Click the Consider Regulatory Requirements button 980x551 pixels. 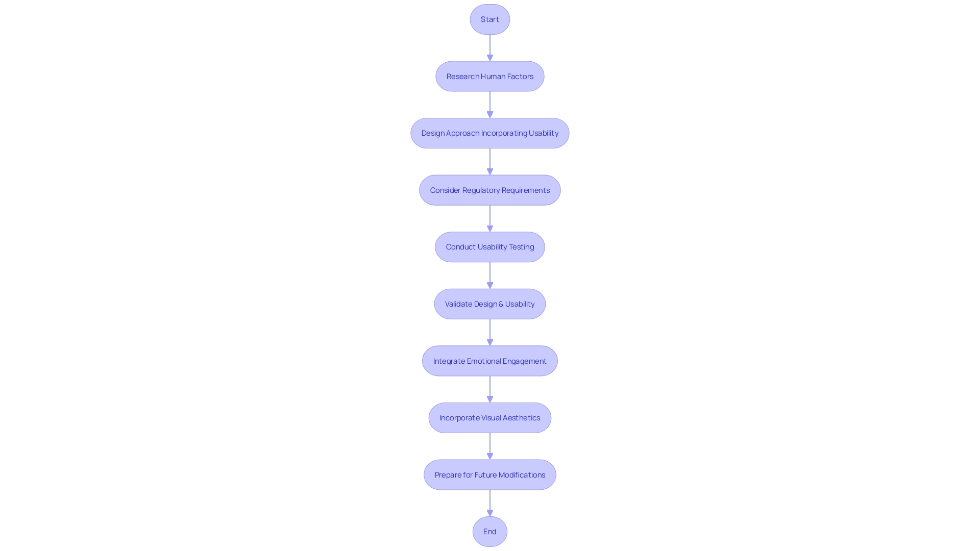click(490, 190)
